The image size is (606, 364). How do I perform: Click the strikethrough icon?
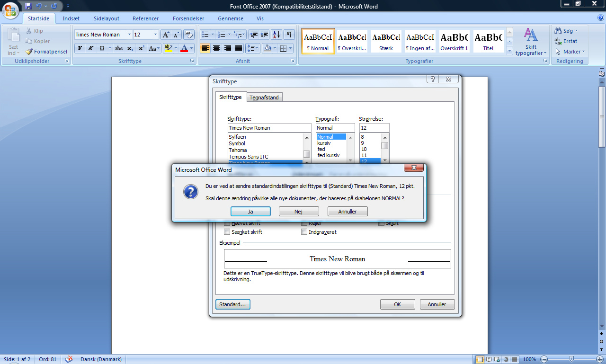point(118,48)
